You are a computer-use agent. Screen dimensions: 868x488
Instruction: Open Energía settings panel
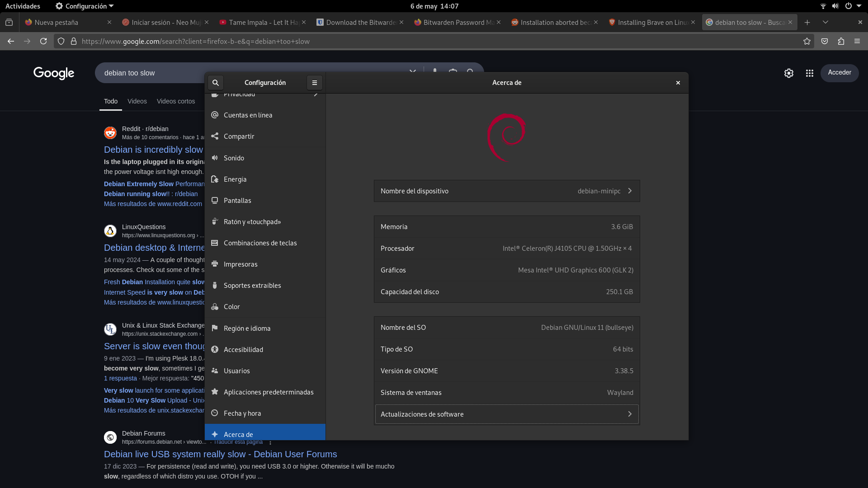[265, 179]
